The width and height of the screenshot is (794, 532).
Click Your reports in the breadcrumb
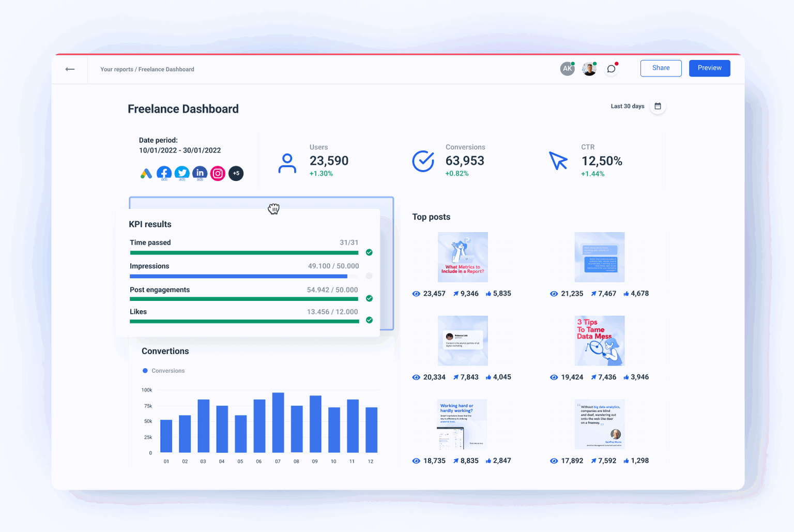pyautogui.click(x=116, y=69)
